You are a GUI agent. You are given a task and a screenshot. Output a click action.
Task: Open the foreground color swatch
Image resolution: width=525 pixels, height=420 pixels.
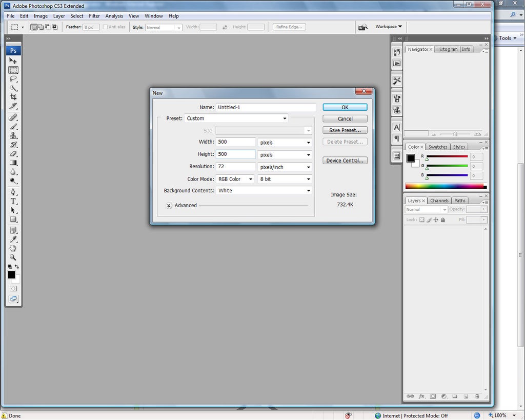(11, 275)
